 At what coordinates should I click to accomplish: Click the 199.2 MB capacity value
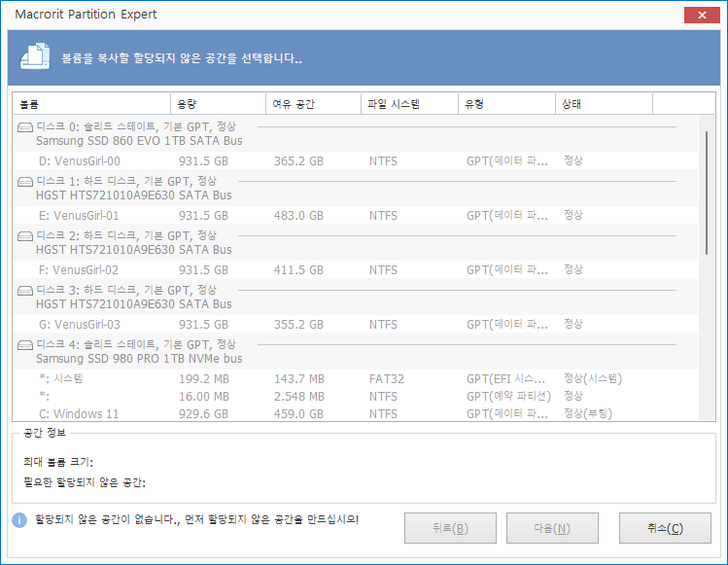pos(204,379)
